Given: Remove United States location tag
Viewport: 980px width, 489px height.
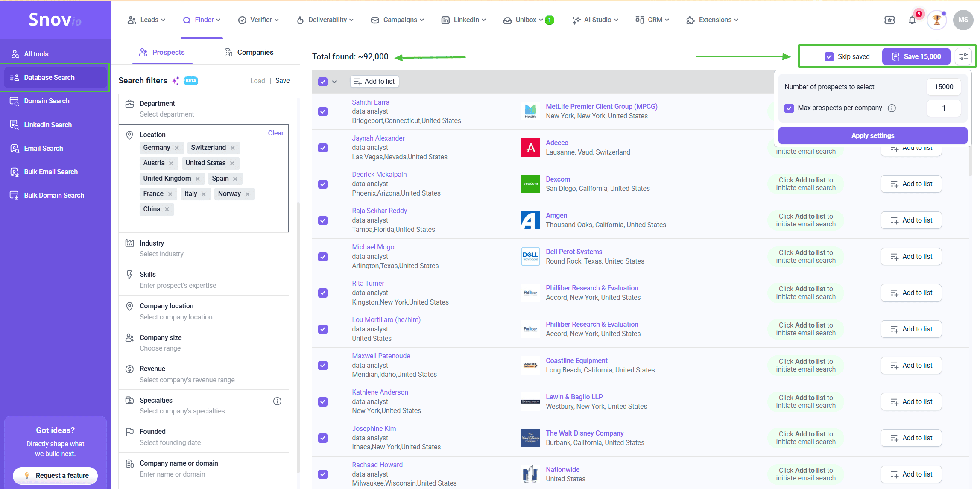Looking at the screenshot, I should click(x=232, y=163).
